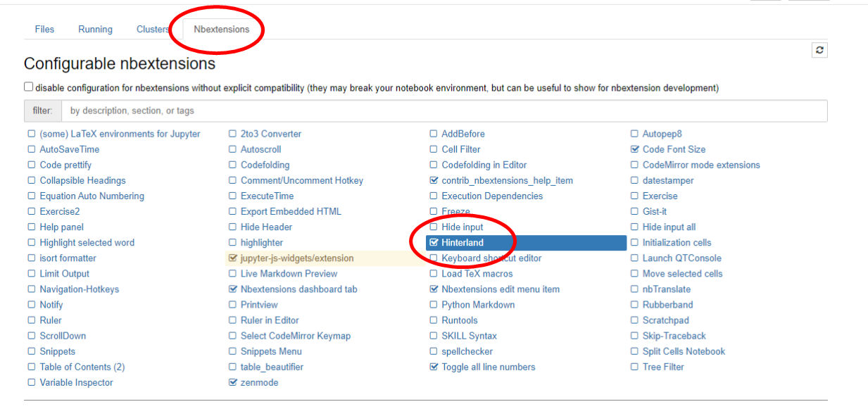Enable disable-configuration-without-compatibility checkbox
The width and height of the screenshot is (868, 409).
(29, 87)
